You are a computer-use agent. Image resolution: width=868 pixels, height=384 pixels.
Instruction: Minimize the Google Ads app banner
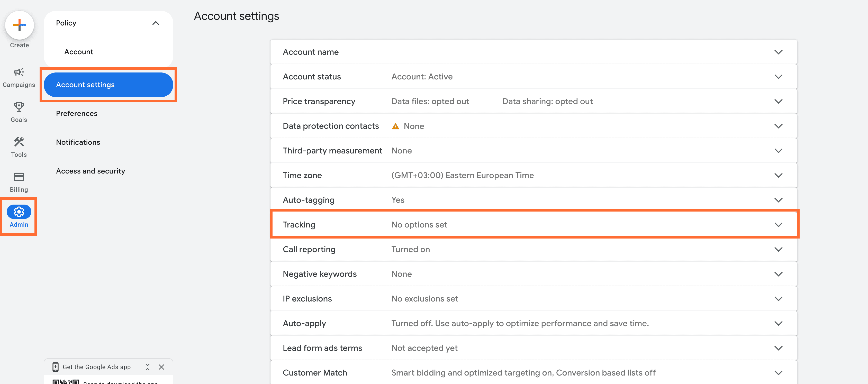147,367
